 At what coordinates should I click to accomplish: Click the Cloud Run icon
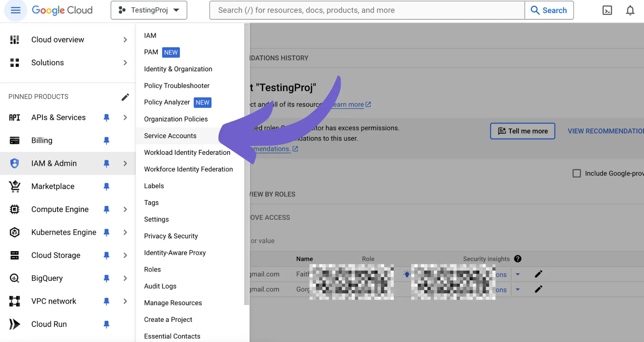pyautogui.click(x=14, y=324)
